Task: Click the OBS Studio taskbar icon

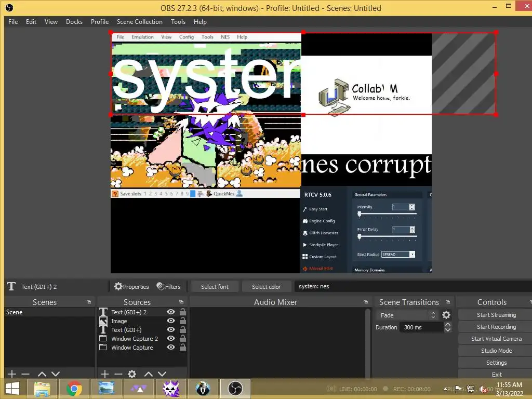Action: pos(235,389)
